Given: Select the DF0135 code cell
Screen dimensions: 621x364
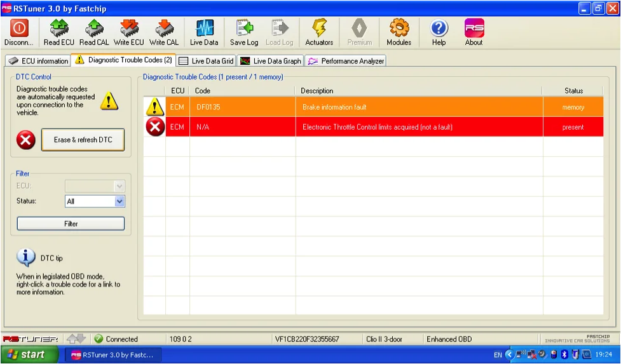Looking at the screenshot, I should pyautogui.click(x=242, y=107).
